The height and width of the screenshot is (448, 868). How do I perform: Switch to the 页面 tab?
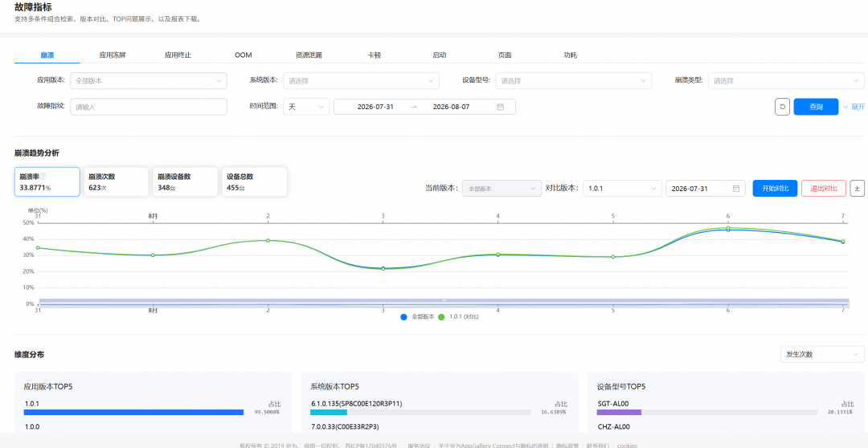(505, 55)
